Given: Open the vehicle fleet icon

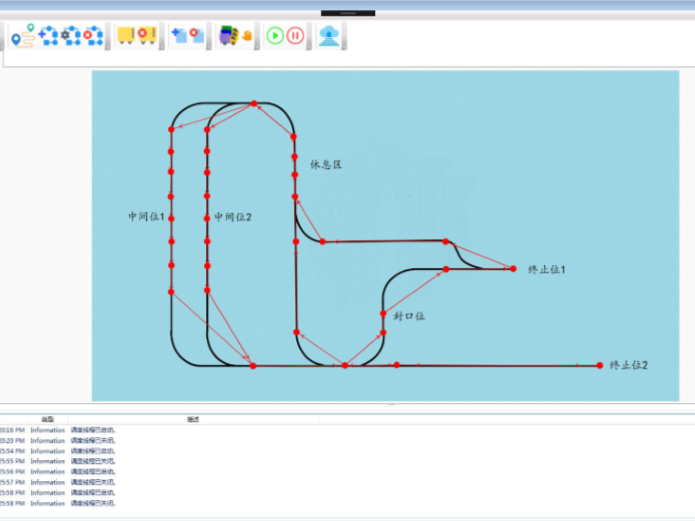Looking at the screenshot, I should pos(228,35).
